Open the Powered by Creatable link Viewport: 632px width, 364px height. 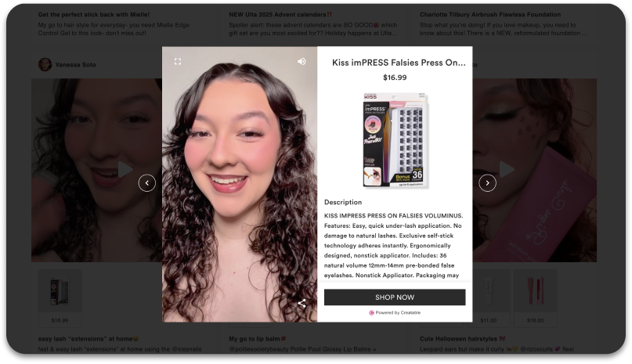[x=395, y=313]
